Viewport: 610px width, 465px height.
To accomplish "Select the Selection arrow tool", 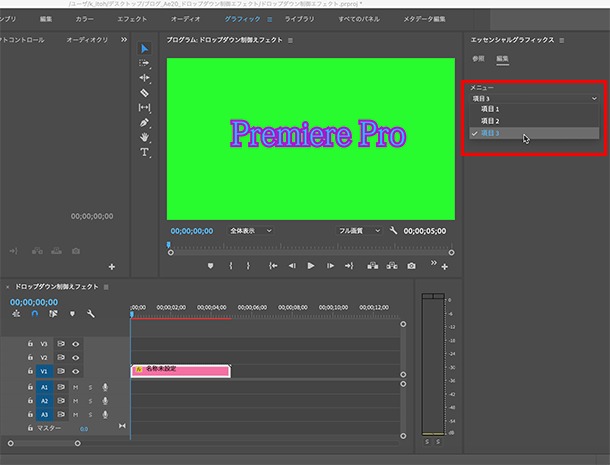I will click(144, 48).
